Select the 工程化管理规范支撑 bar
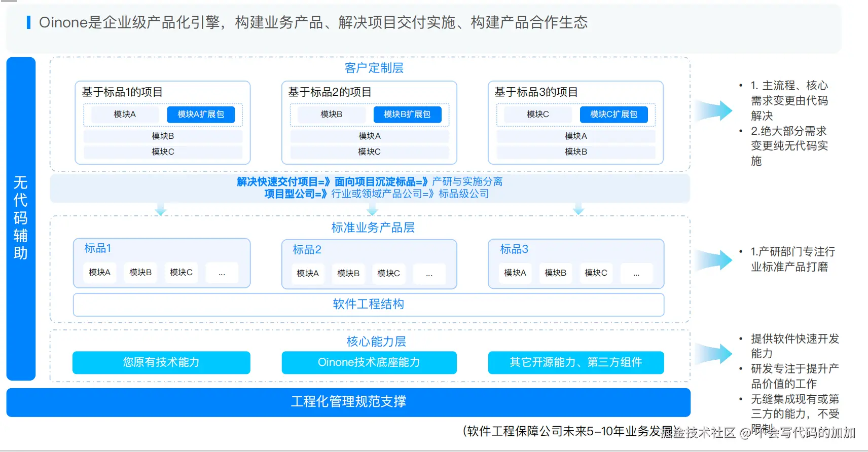Screen dimensions: 868x452 pyautogui.click(x=348, y=402)
